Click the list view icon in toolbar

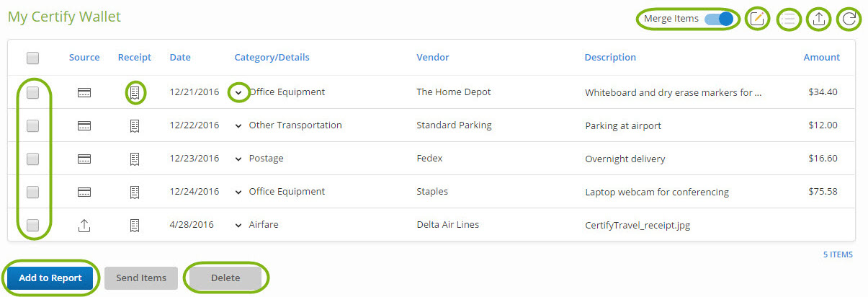(x=789, y=19)
